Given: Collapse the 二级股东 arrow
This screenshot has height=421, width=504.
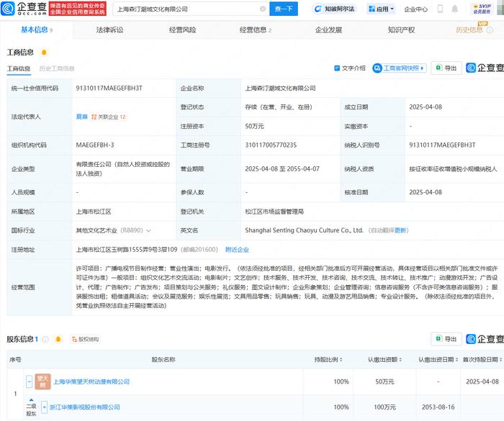Looking at the screenshot, I should pyautogui.click(x=31, y=400).
